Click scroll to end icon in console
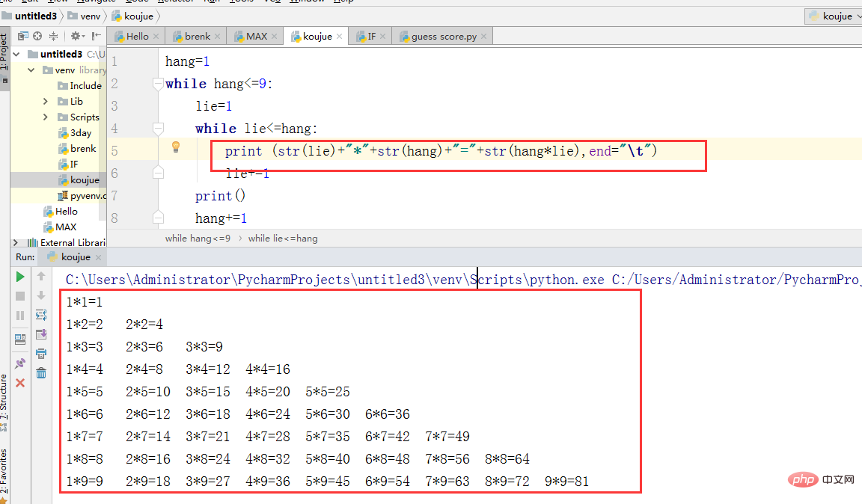 coord(41,334)
